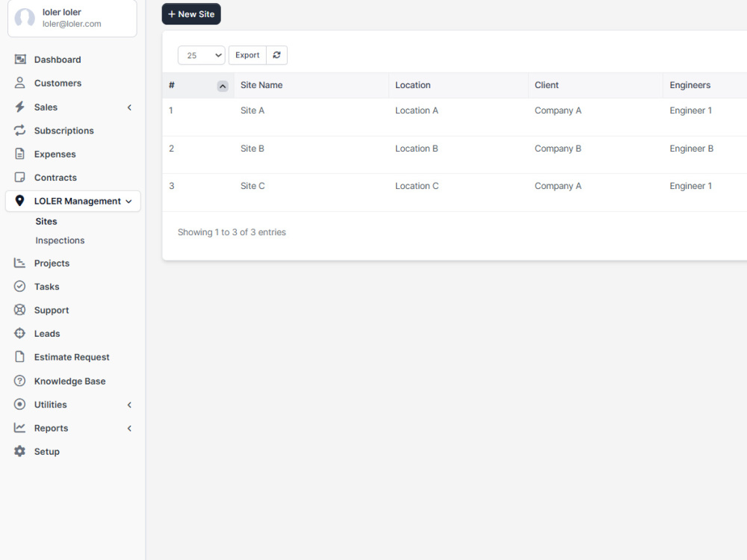The width and height of the screenshot is (747, 560).
Task: Click Engineer 1 in the Site A row
Action: point(691,111)
